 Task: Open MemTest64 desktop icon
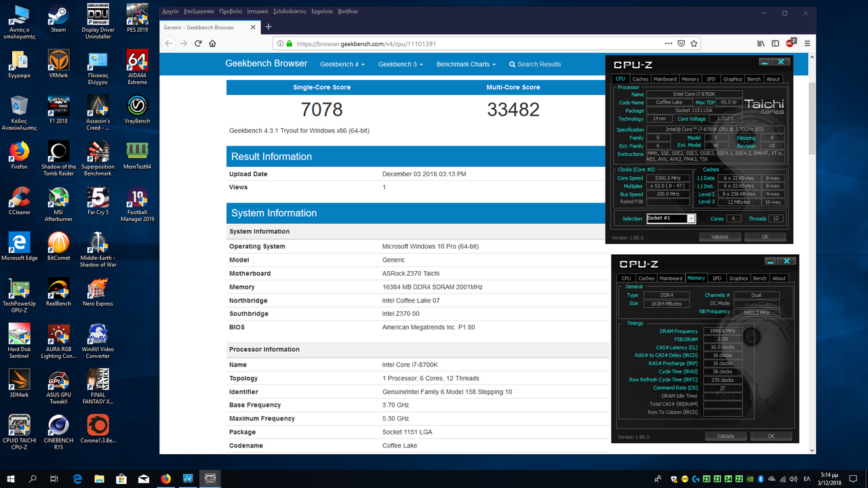pyautogui.click(x=138, y=155)
